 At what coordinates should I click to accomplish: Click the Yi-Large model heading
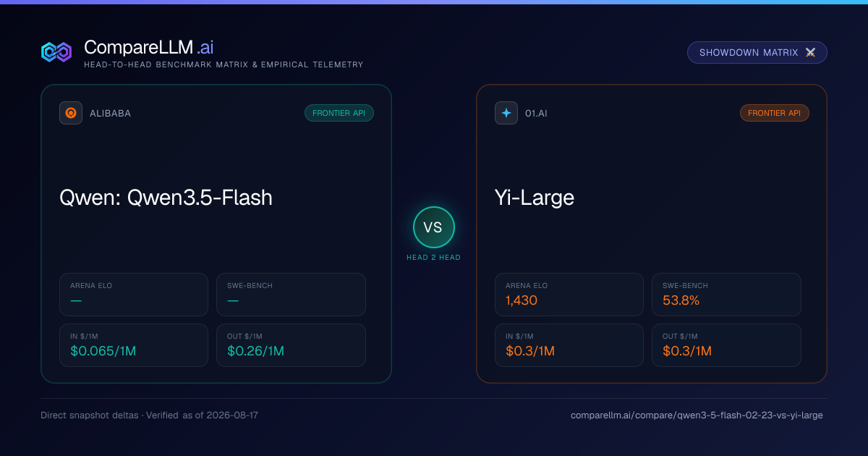535,198
